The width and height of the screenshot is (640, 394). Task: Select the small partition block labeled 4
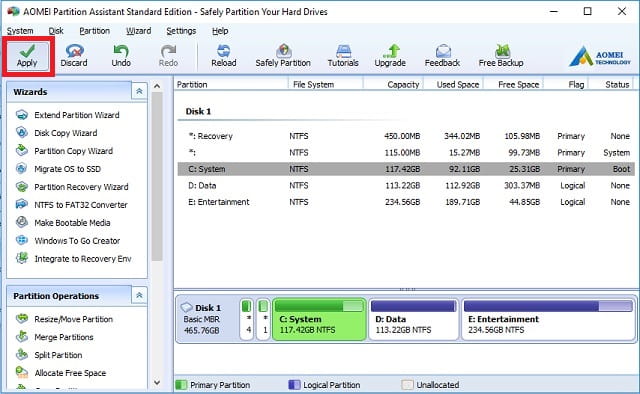click(247, 319)
